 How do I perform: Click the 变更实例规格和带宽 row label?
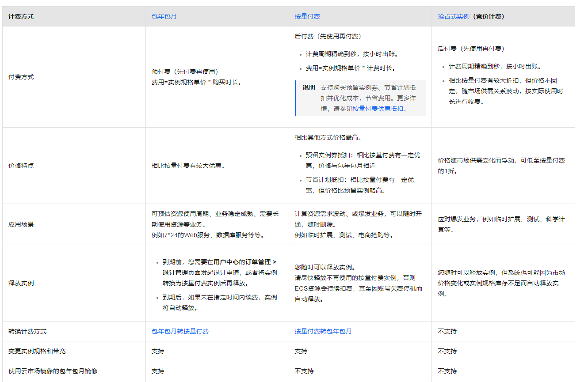[x=37, y=351]
